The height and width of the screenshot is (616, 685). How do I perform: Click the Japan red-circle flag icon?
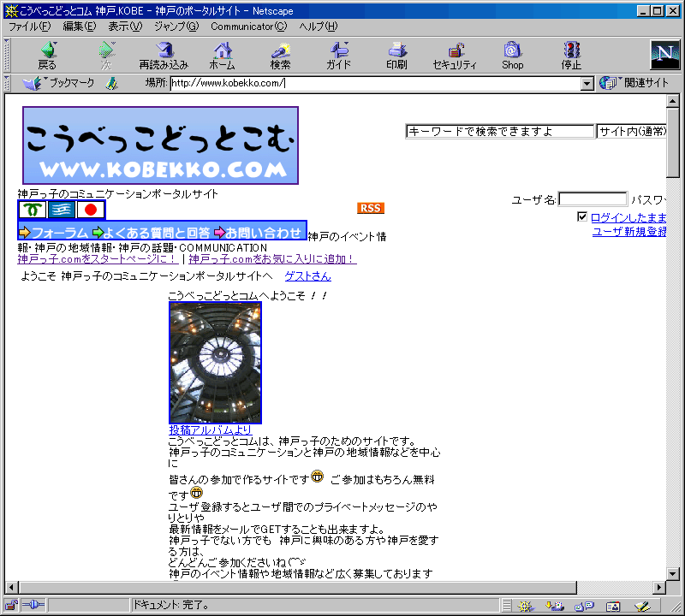[91, 210]
